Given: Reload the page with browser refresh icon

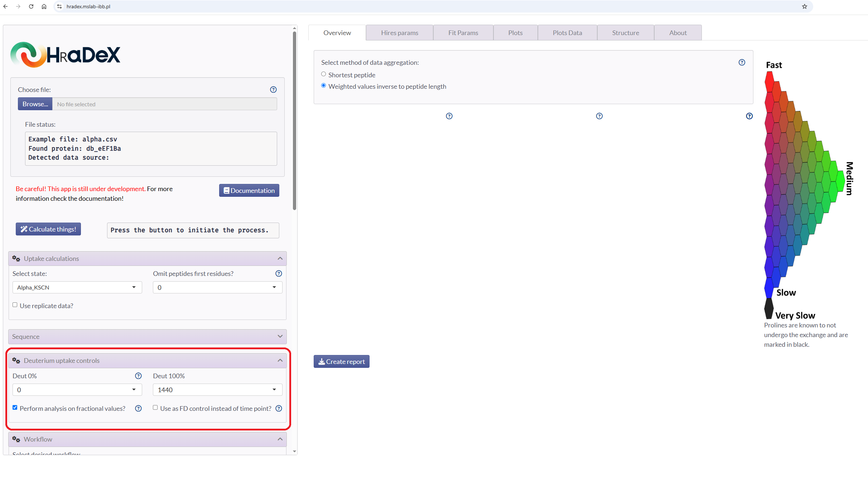Looking at the screenshot, I should [x=31, y=6].
